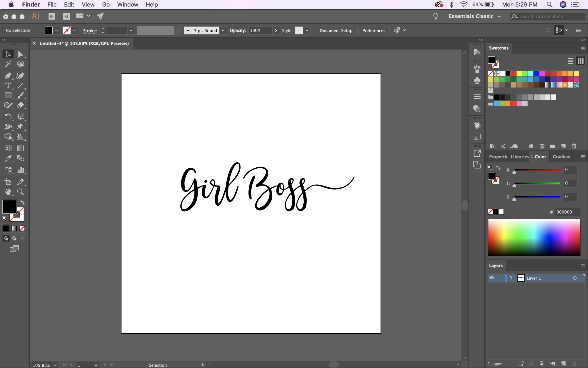Set paint mode to Color

6,228
